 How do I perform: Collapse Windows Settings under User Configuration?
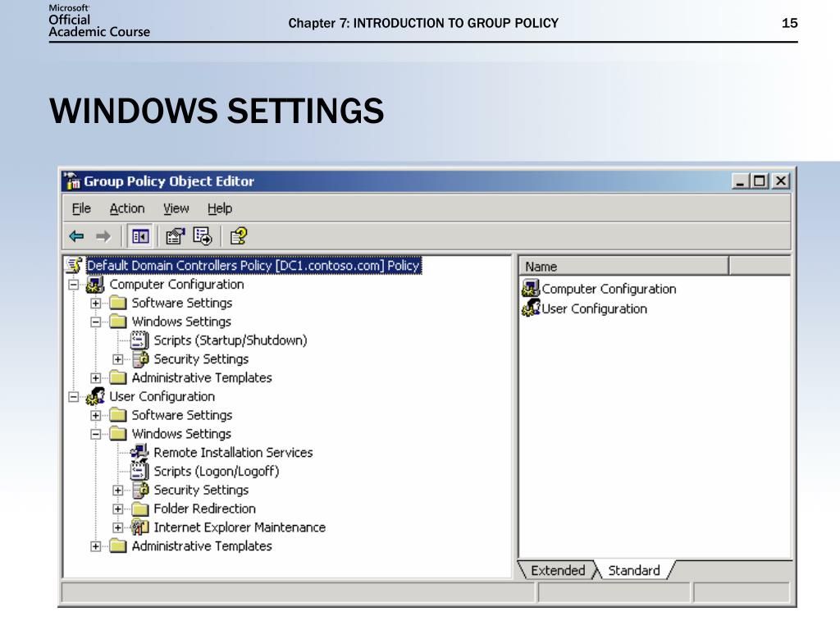pos(95,434)
